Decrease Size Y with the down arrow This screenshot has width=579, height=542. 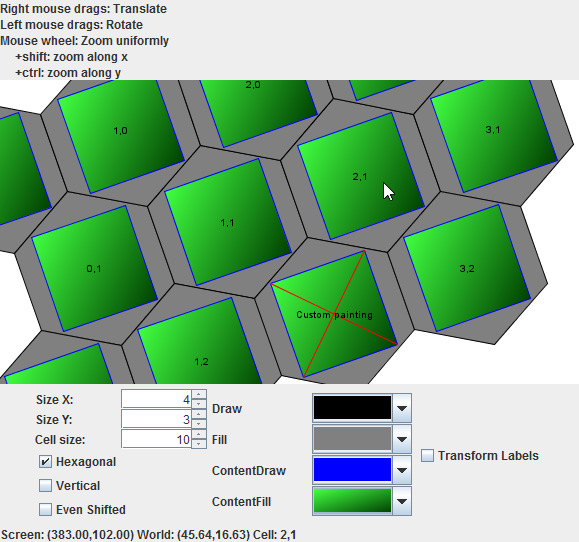pos(199,423)
